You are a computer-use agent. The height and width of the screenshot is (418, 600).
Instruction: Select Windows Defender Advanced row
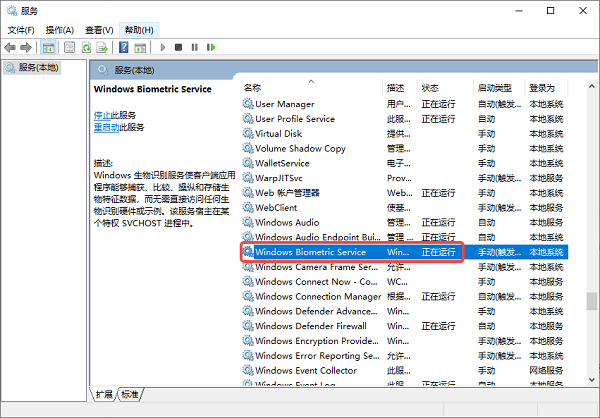(x=405, y=311)
